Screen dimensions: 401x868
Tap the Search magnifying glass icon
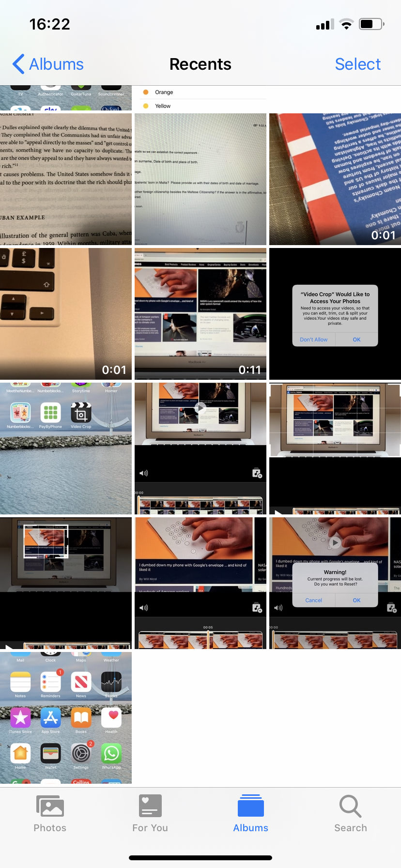[x=350, y=807]
